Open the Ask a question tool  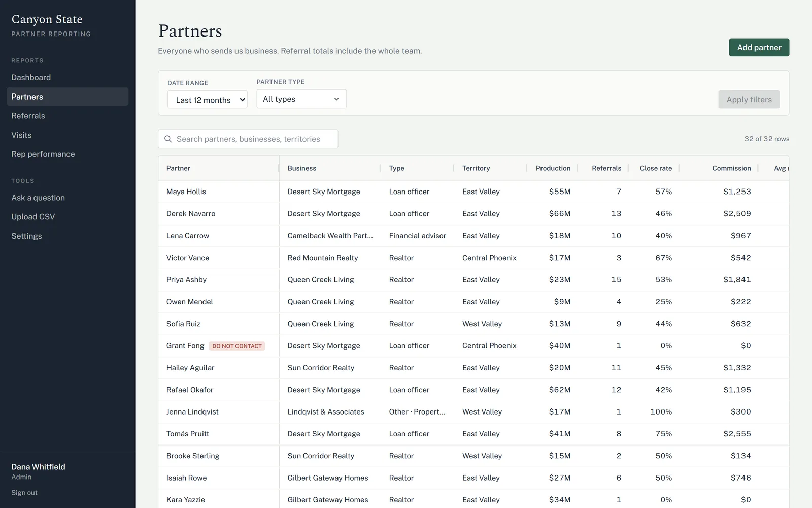pos(67,198)
